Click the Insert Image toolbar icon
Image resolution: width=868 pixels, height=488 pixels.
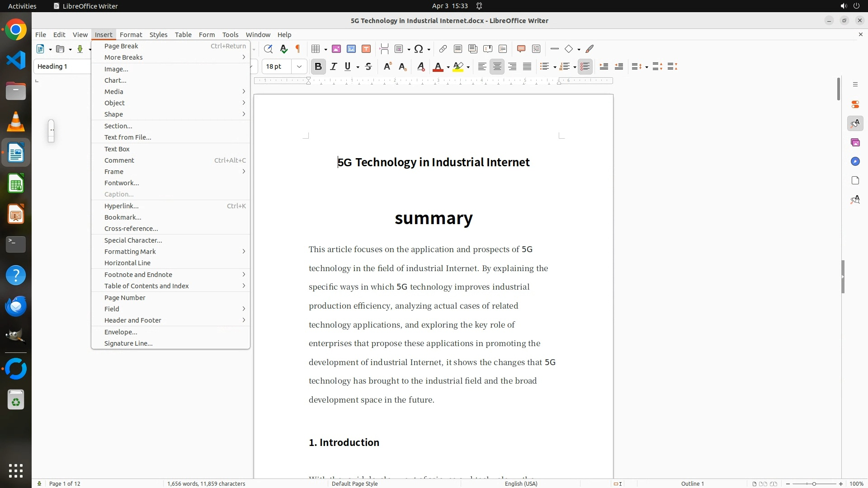[x=336, y=49]
